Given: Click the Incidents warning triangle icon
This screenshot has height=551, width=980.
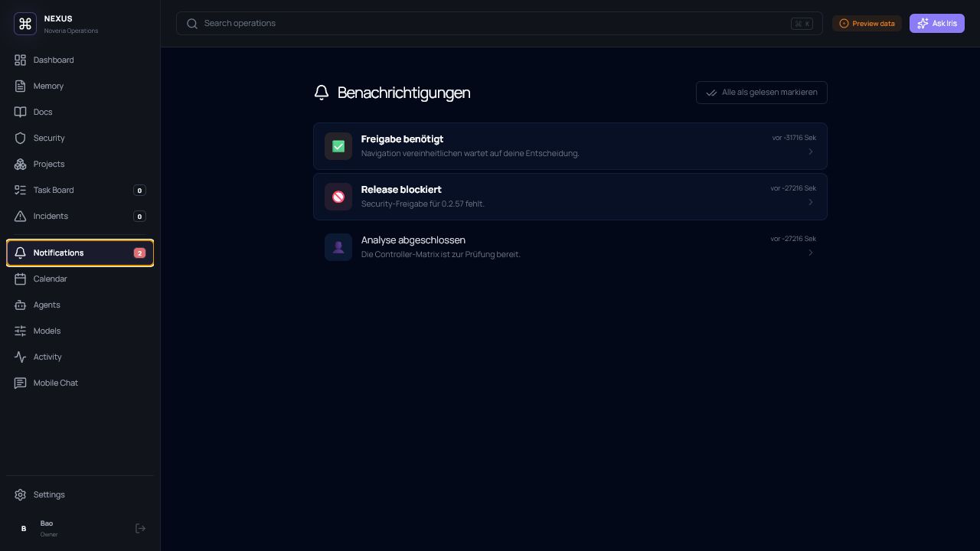Looking at the screenshot, I should [x=21, y=216].
